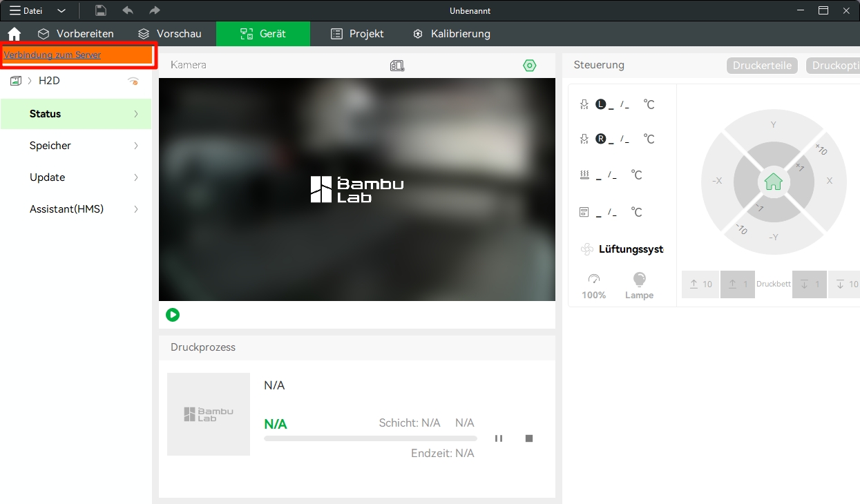This screenshot has width=860, height=504.
Task: Click the chevron next to Update
Action: pos(136,177)
